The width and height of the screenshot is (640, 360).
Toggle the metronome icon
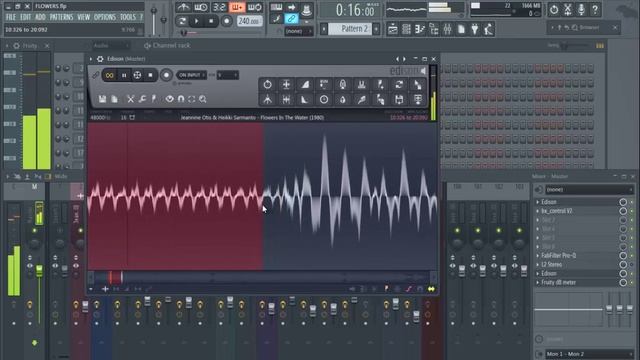pyautogui.click(x=183, y=7)
